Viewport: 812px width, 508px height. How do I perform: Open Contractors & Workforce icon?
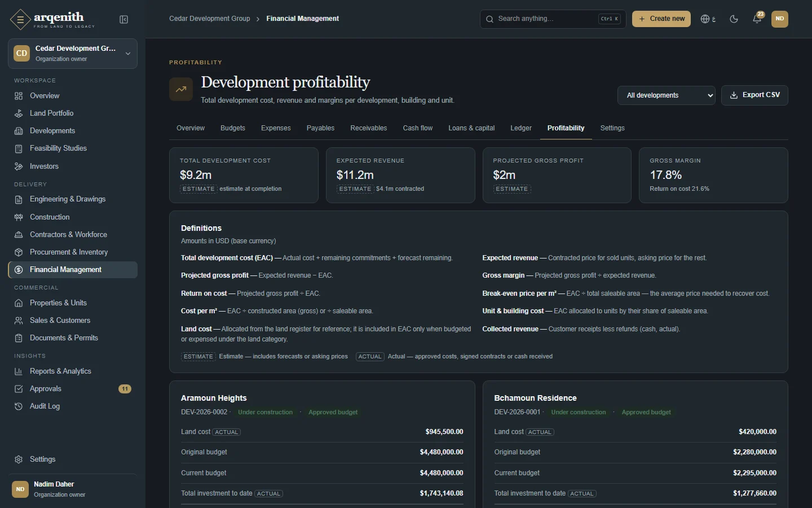19,235
